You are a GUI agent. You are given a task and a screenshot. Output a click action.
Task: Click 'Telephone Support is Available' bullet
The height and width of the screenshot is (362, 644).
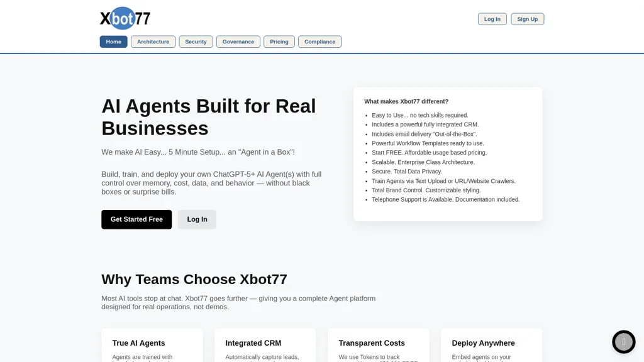pyautogui.click(x=446, y=199)
